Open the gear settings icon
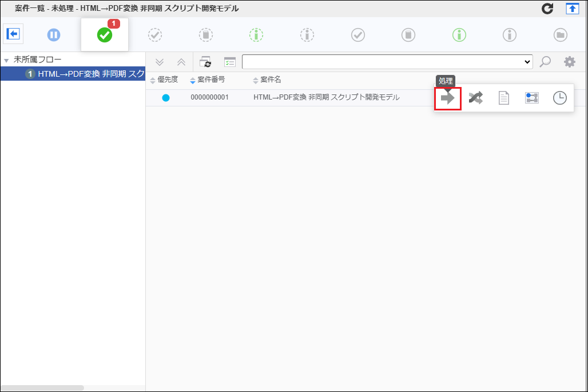This screenshot has width=588, height=392. point(569,62)
